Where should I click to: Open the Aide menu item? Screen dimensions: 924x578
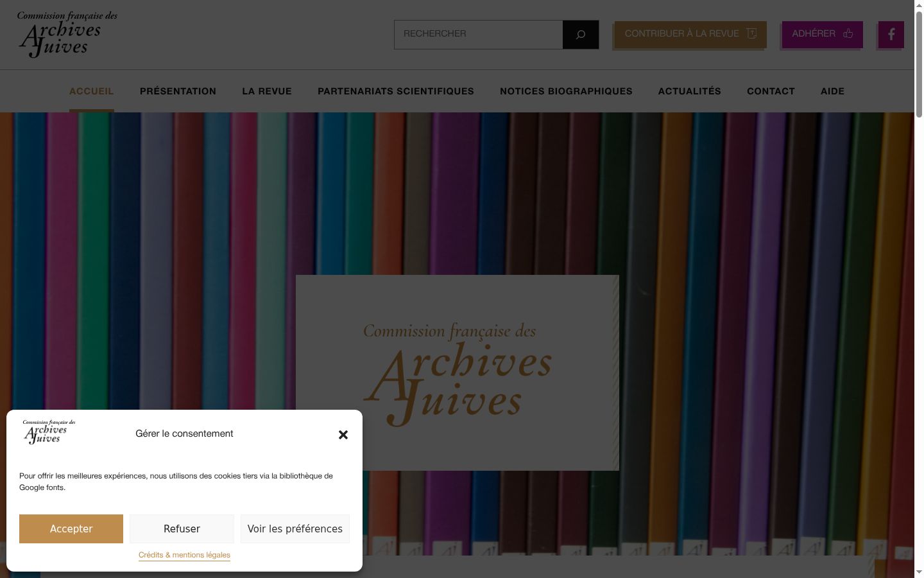pos(832,91)
